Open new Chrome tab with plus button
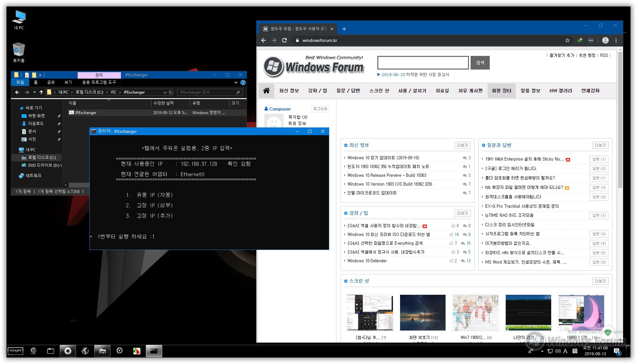Screen dimensions: 637x364 [x=344, y=29]
